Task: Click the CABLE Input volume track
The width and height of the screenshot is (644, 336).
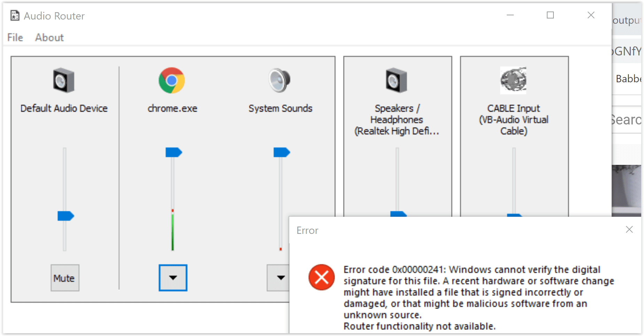Action: click(x=513, y=181)
